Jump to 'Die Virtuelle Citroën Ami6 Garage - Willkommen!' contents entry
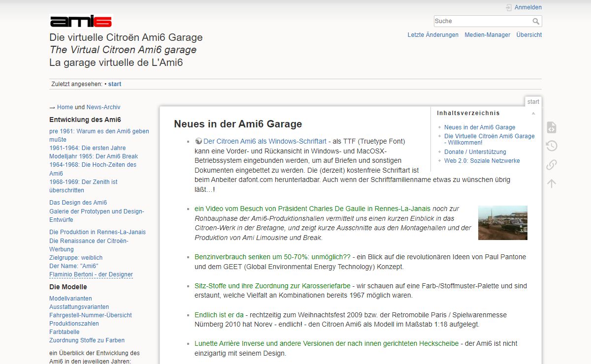The image size is (591, 364). tap(490, 139)
